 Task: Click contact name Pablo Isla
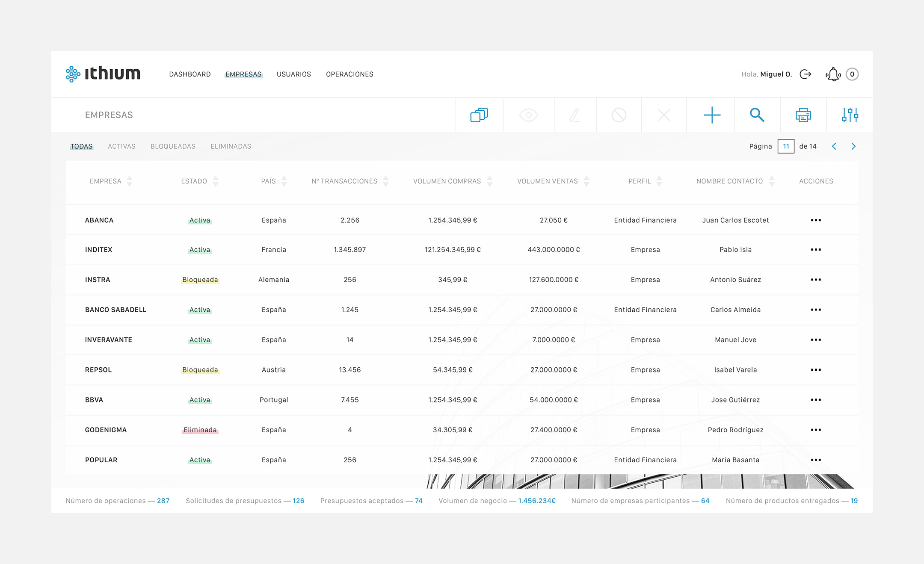[x=735, y=250]
